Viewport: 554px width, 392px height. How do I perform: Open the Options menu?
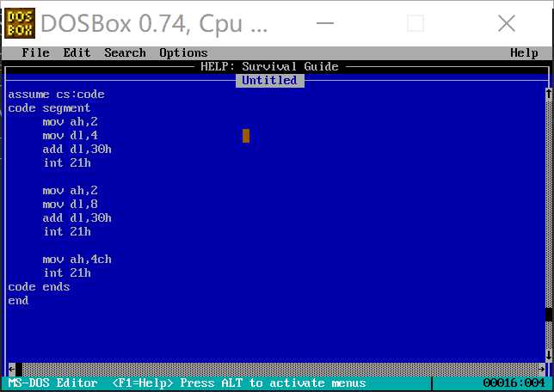(183, 53)
